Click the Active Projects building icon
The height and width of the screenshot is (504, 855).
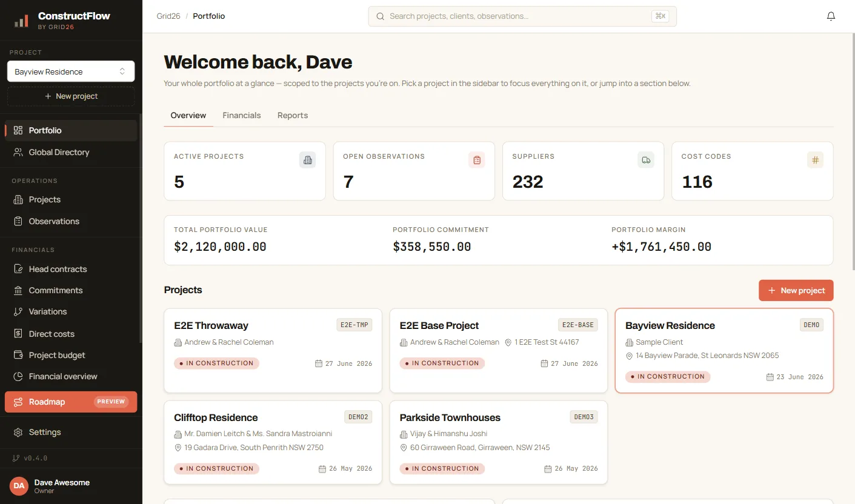click(x=307, y=160)
